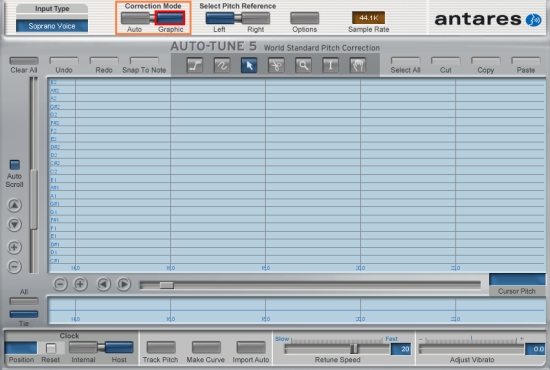Screen dimensions: 550x370
Task: Adjust the Retune Speed slider handle
Action: pos(354,349)
